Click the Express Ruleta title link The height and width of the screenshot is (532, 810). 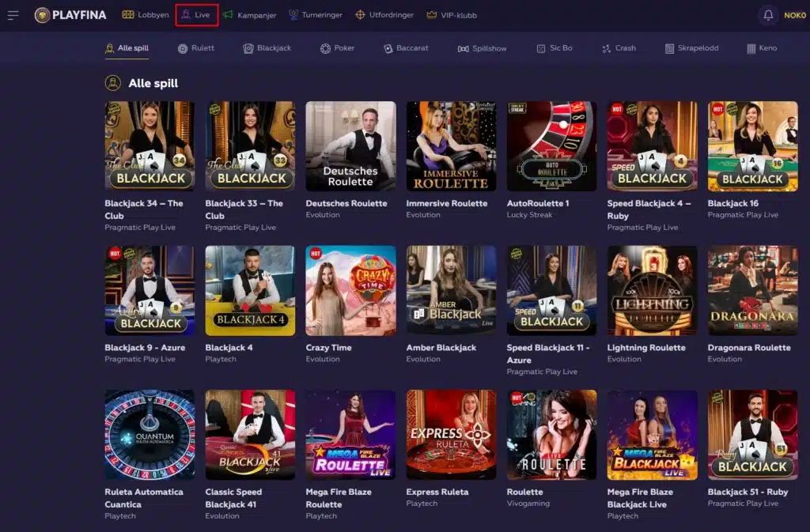pyautogui.click(x=437, y=492)
